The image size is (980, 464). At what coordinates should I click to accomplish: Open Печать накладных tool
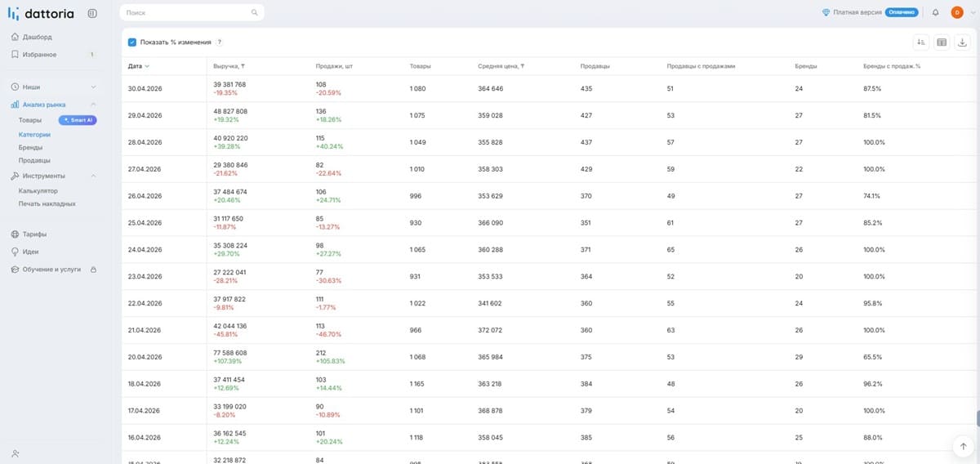[x=47, y=204]
